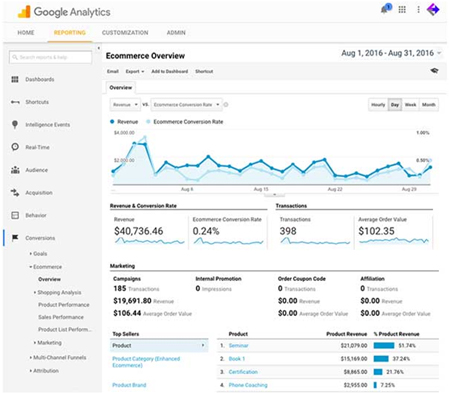Click the Shortcuts arrow icon
This screenshot has height=394, width=450.
click(x=15, y=102)
